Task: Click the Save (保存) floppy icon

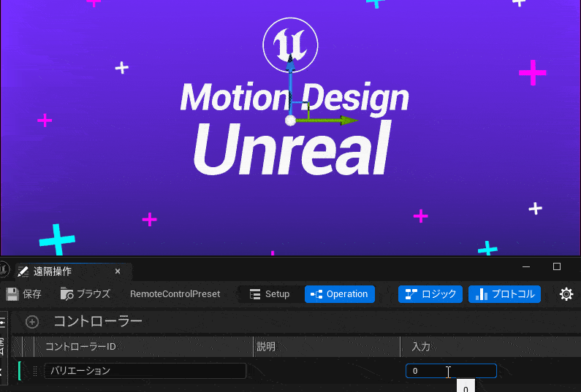Action: click(12, 294)
